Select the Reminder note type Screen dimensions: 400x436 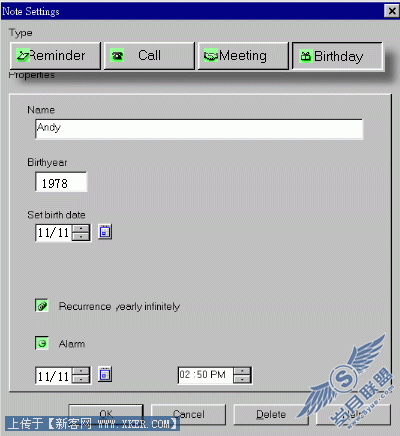(x=55, y=56)
